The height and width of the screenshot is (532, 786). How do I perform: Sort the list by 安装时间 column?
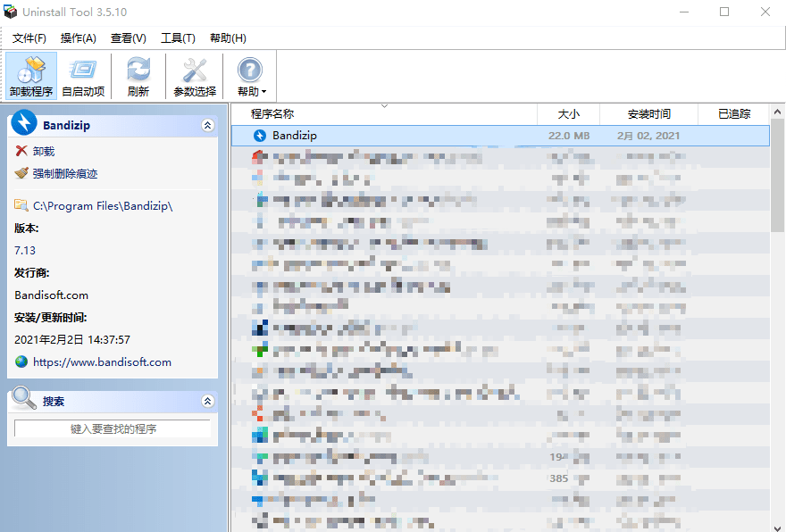pyautogui.click(x=648, y=114)
